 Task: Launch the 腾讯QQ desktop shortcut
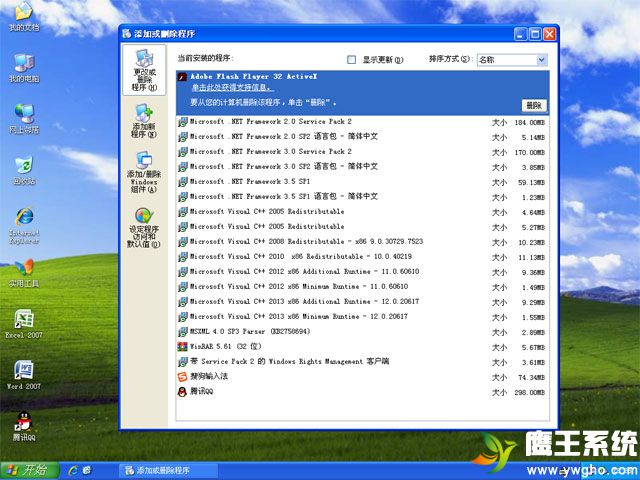coord(24,427)
